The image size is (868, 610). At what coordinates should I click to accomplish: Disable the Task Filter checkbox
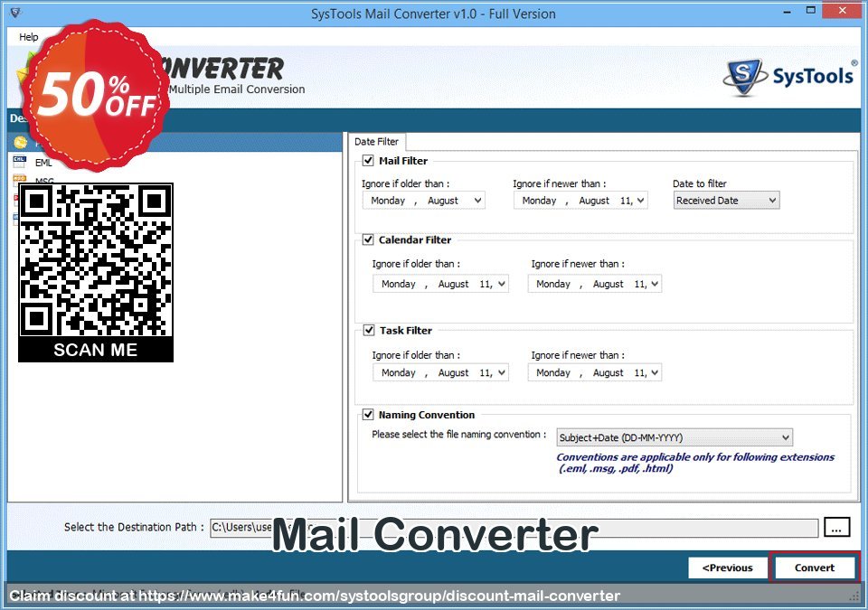pos(369,331)
